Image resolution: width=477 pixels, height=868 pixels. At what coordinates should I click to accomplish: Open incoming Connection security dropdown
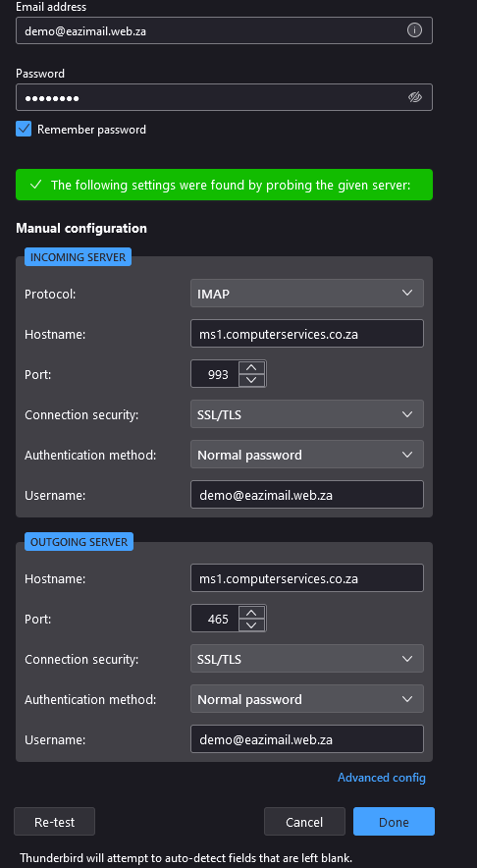[307, 414]
